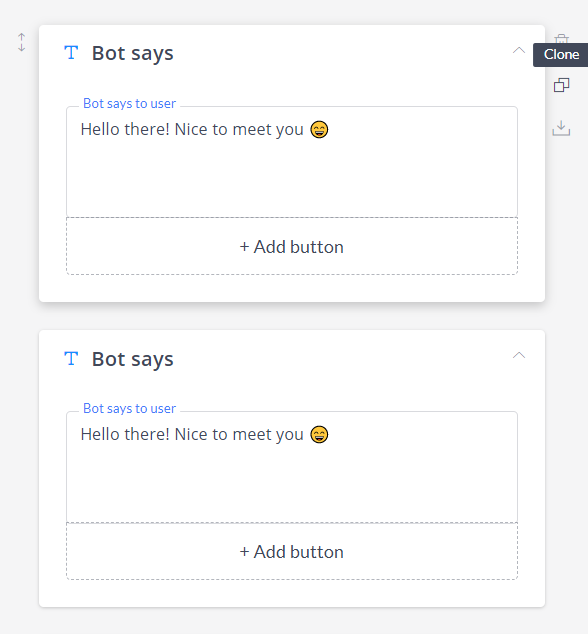Click the second card's Bot says heading

click(133, 359)
